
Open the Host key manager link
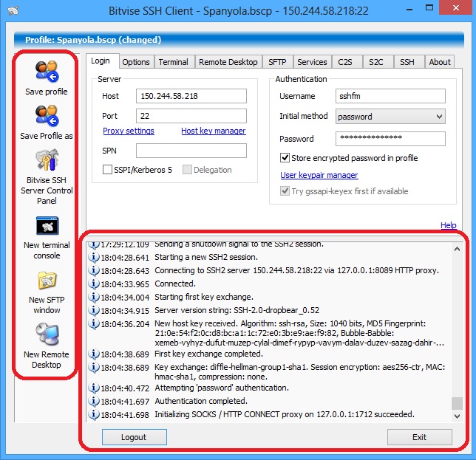pos(214,131)
